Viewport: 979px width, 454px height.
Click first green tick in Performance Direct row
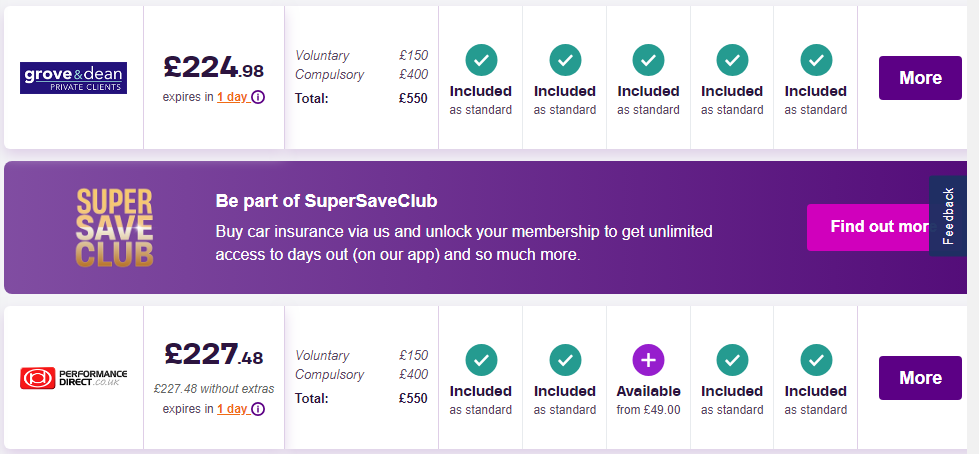click(x=481, y=360)
